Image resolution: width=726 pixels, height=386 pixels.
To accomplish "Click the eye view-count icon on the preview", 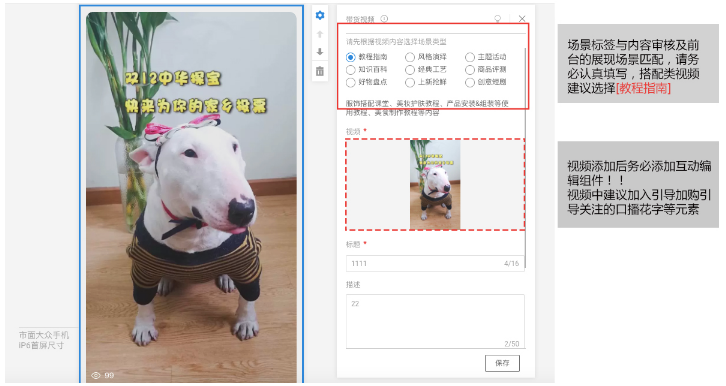I will click(96, 375).
